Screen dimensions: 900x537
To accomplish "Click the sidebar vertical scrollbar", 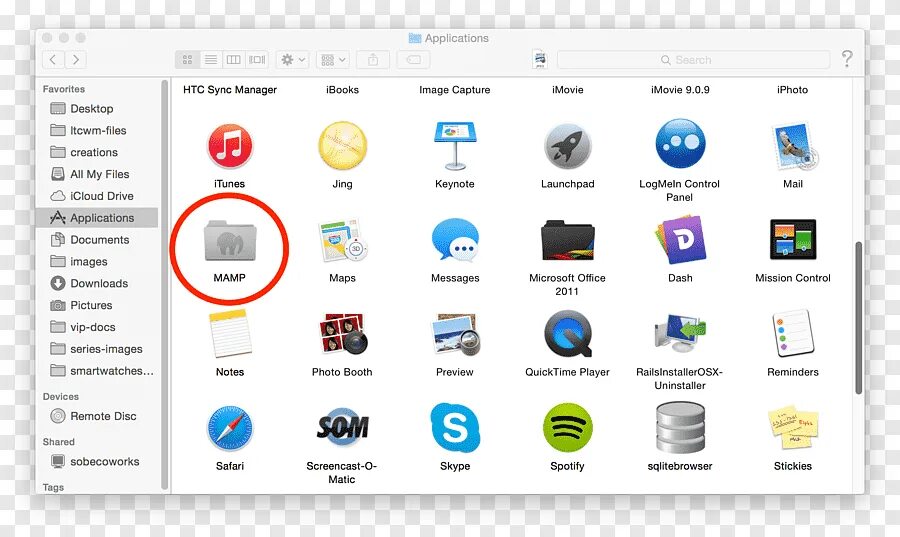I will [165, 285].
